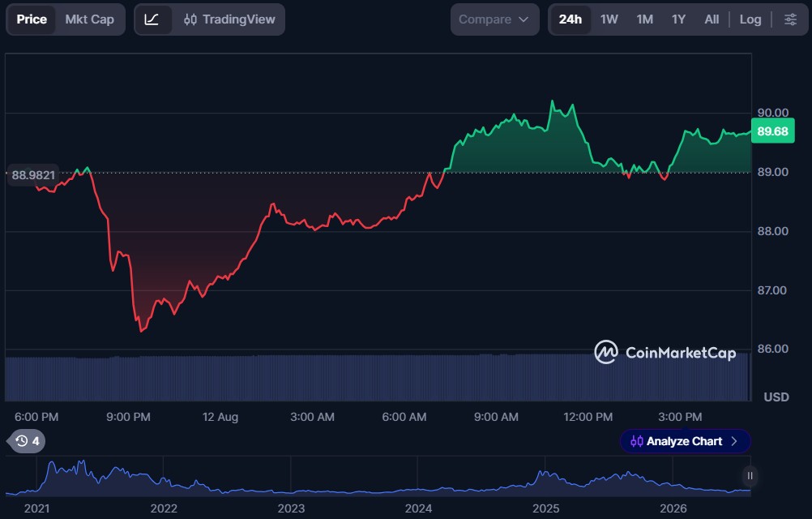Switch chart to Price view
The height and width of the screenshot is (519, 812).
[32, 19]
